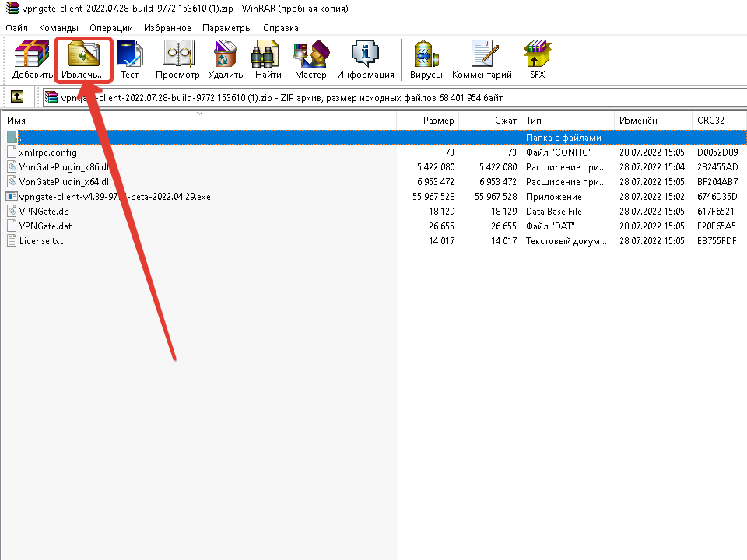Screen dimensions: 747x560
Task: Click the archive path address field
Action: coord(395,98)
